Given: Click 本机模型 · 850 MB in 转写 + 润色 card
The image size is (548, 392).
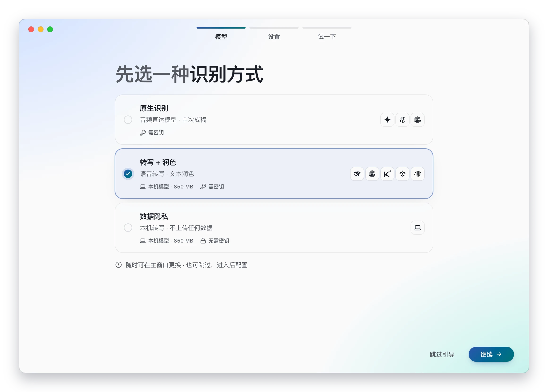Looking at the screenshot, I should tap(171, 187).
